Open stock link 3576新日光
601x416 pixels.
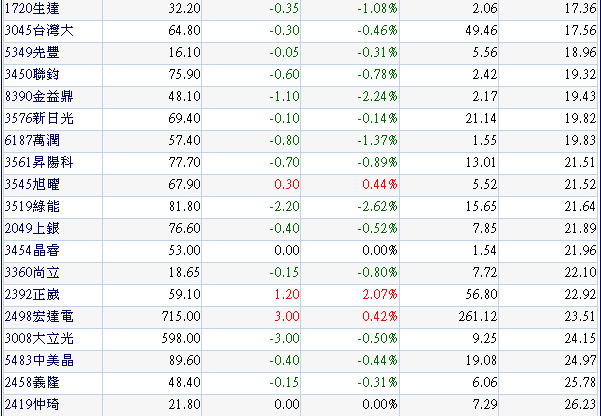tap(39, 118)
